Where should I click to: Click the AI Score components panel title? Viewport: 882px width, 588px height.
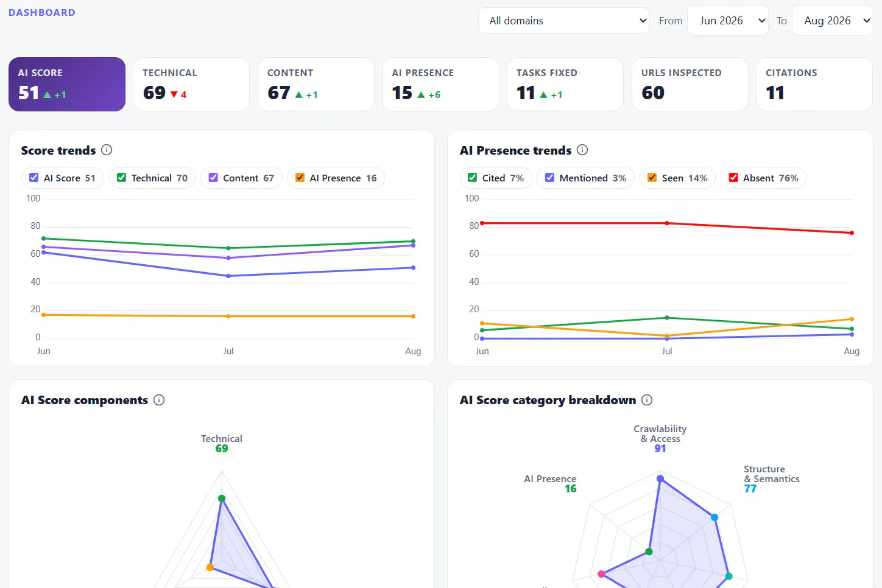click(x=85, y=400)
